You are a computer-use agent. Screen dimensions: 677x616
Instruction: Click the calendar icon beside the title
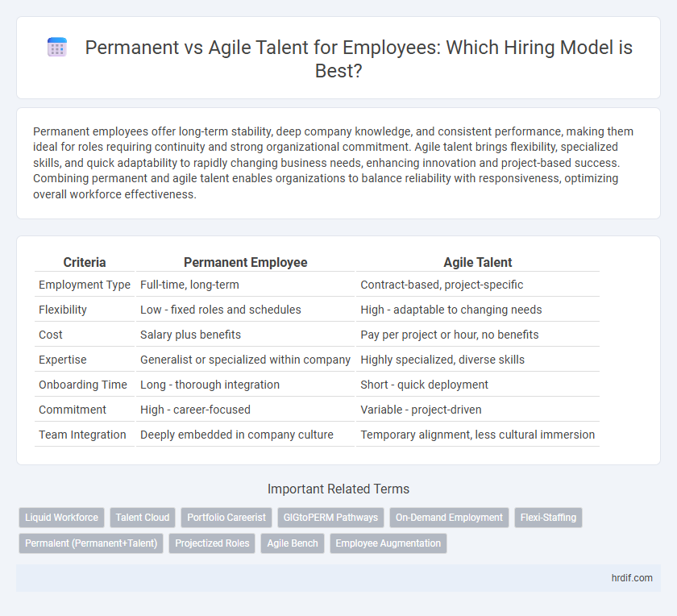pyautogui.click(x=57, y=47)
